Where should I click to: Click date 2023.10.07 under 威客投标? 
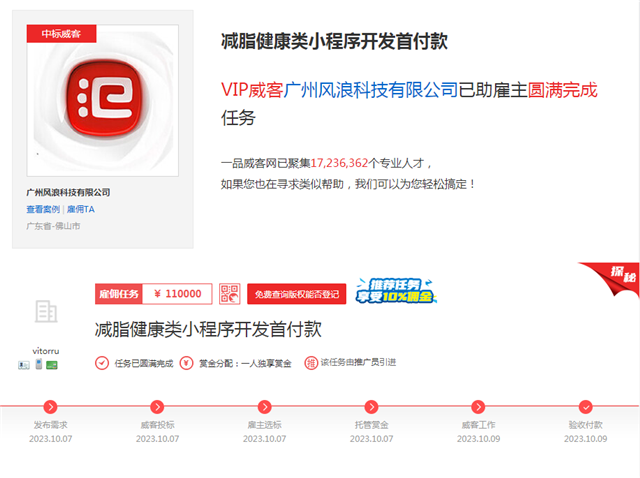158,439
